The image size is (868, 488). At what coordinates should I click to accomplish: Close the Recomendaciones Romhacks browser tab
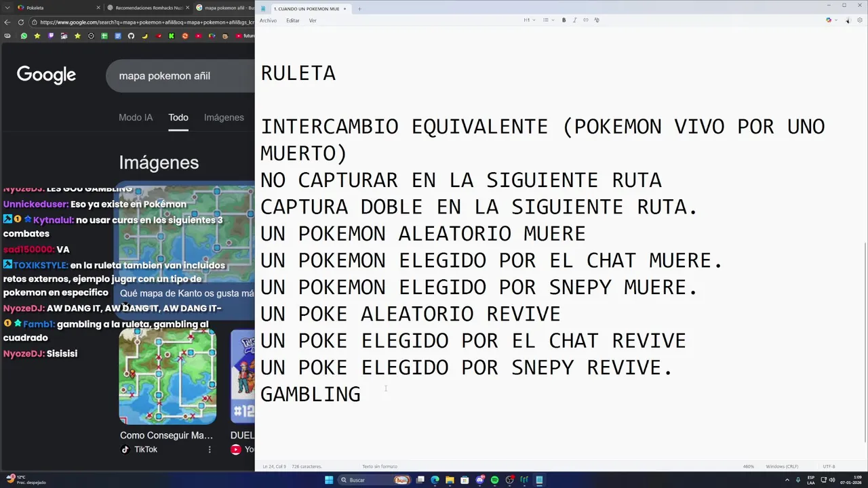[x=187, y=8]
